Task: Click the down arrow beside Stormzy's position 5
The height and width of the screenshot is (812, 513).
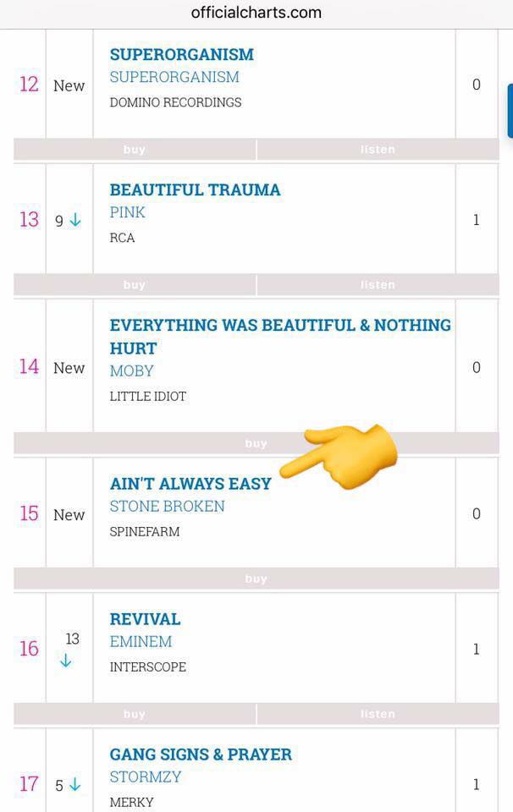Action: pyautogui.click(x=75, y=785)
